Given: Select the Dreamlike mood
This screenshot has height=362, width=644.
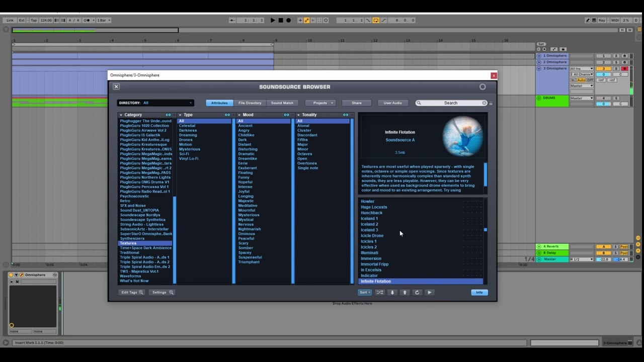Looking at the screenshot, I should [x=248, y=158].
